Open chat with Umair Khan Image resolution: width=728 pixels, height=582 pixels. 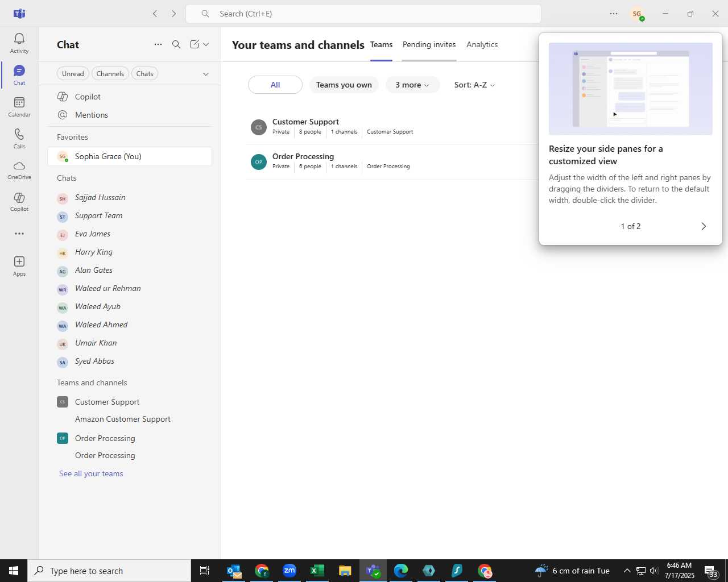tap(130, 343)
